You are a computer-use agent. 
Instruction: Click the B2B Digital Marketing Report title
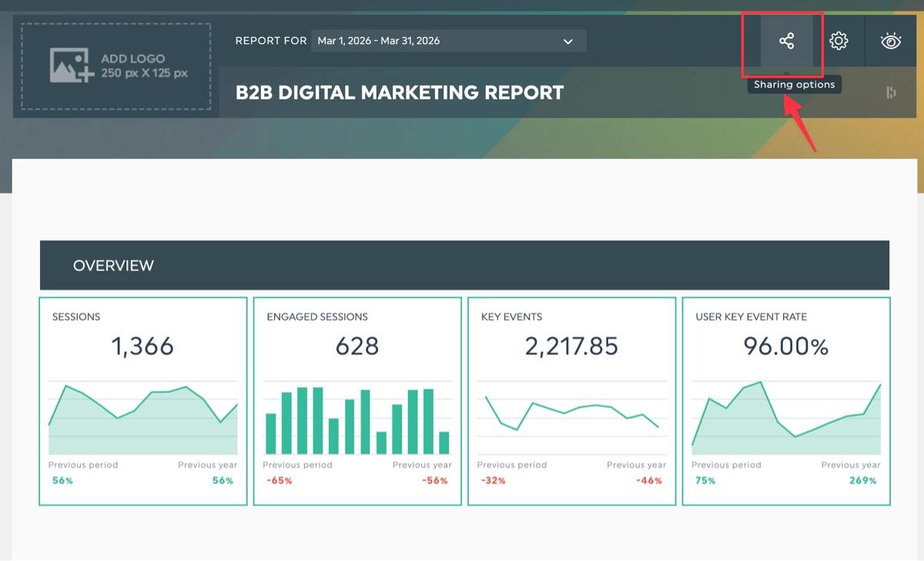coord(400,92)
